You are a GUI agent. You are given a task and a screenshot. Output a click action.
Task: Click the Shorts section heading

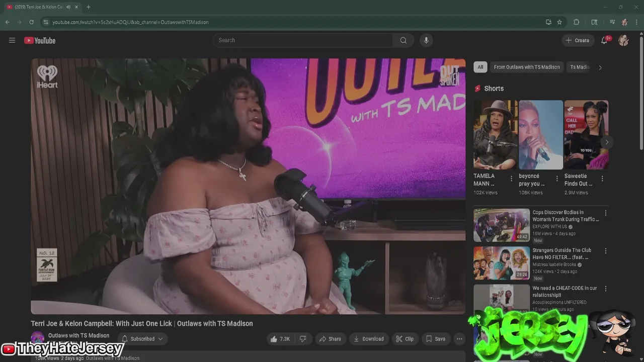(x=494, y=88)
